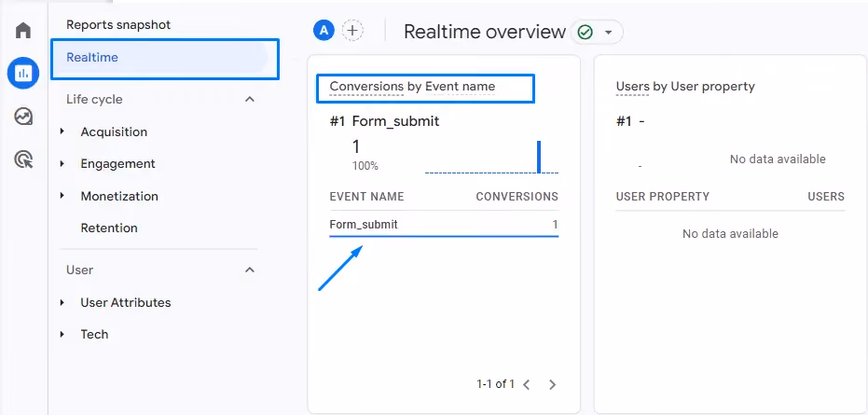Screen dimensions: 868x415
Task: Open the Acquisition menu item
Action: pyautogui.click(x=114, y=131)
